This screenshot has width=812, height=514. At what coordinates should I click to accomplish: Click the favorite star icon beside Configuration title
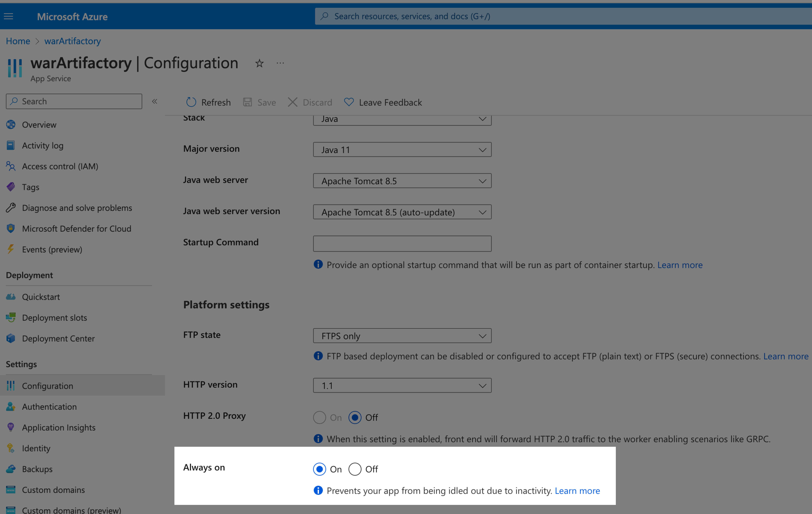[x=259, y=63]
